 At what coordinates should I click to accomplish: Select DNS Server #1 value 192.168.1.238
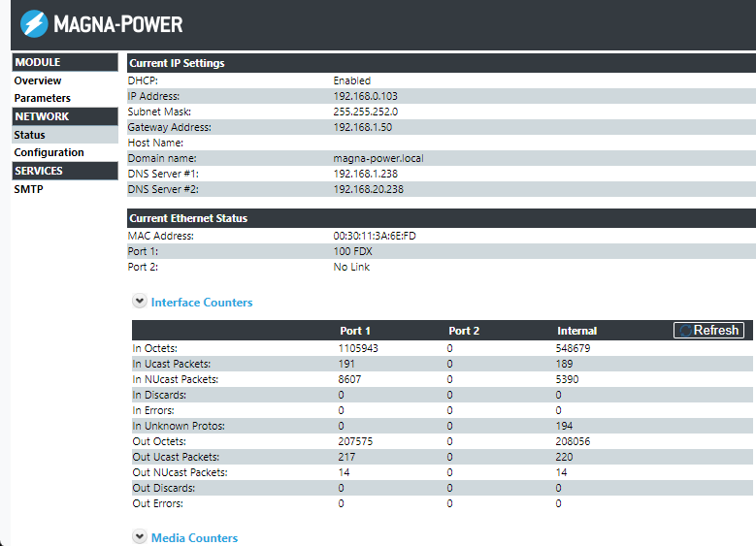point(366,174)
